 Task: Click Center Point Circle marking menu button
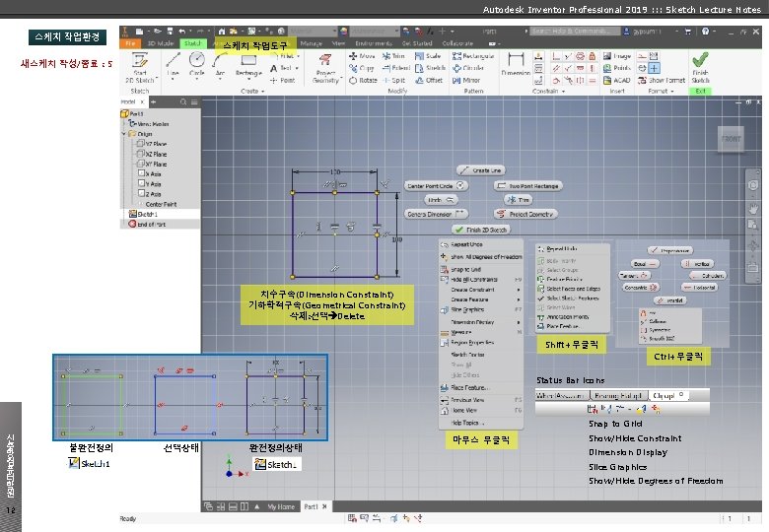coord(436,185)
